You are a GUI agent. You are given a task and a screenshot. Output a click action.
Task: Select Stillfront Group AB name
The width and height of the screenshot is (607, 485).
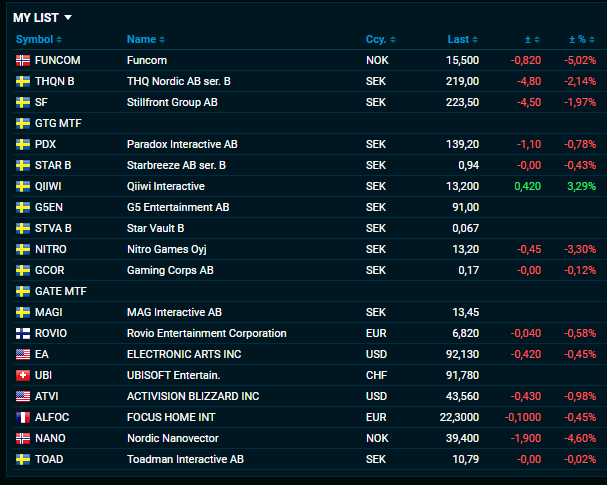click(172, 102)
